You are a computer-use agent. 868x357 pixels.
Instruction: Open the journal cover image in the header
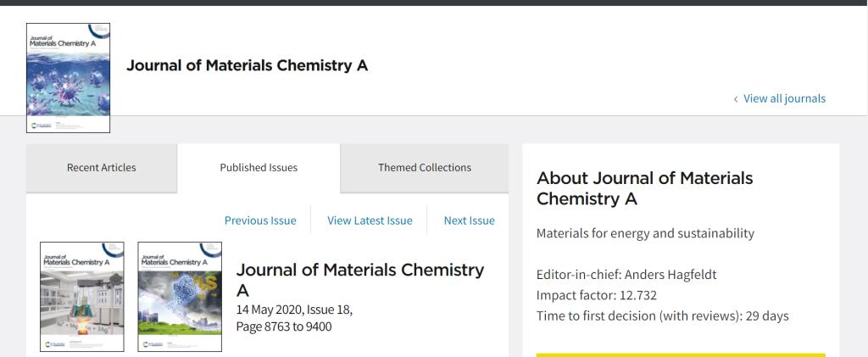tap(69, 78)
